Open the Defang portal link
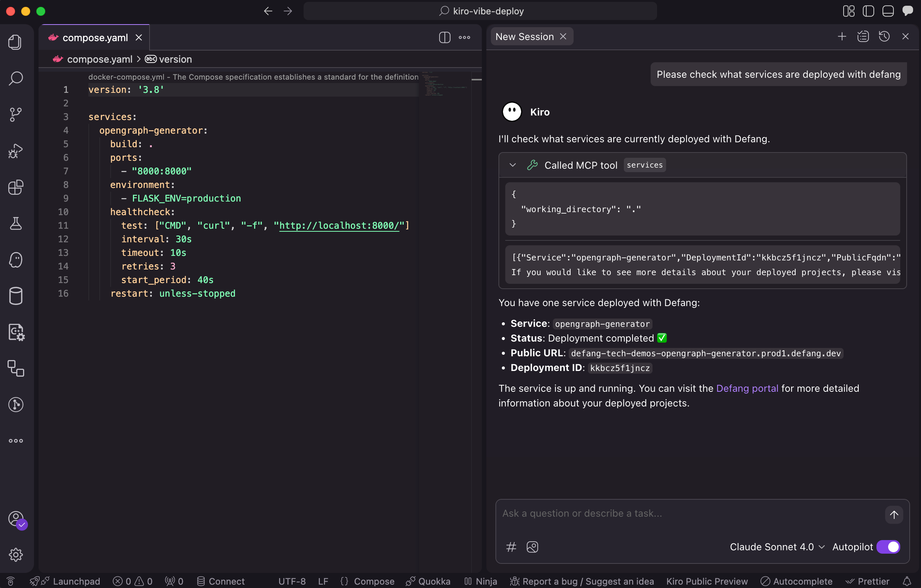This screenshot has width=921, height=588. point(747,388)
